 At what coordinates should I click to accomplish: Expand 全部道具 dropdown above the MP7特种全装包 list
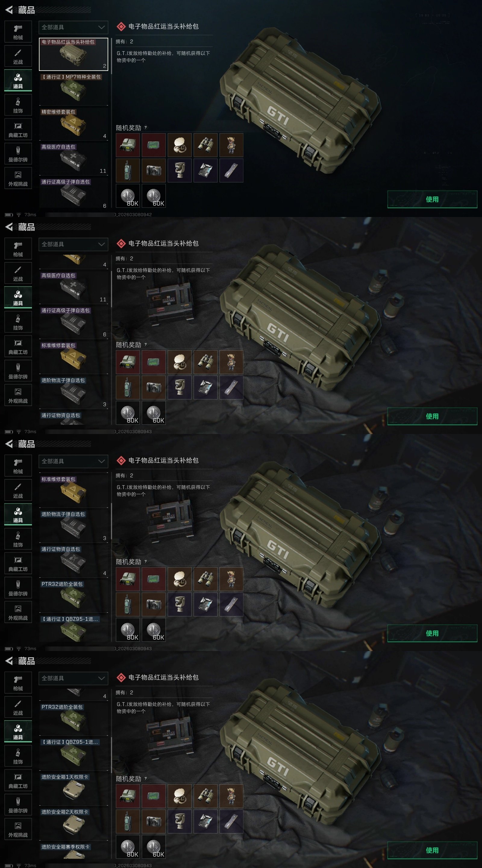coord(74,27)
